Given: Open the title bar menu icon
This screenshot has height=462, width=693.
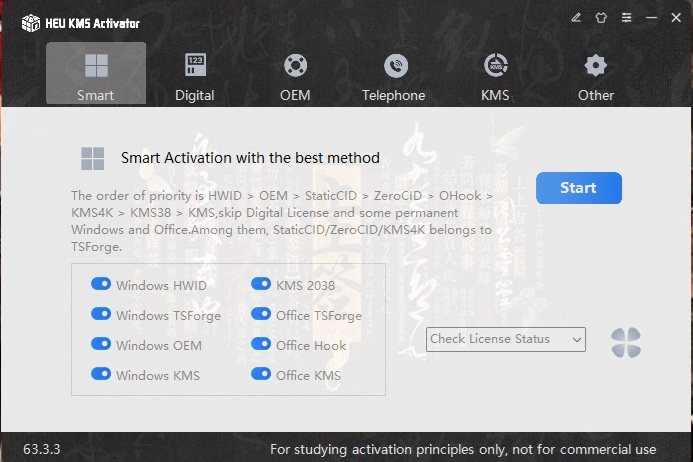Looking at the screenshot, I should (x=626, y=18).
